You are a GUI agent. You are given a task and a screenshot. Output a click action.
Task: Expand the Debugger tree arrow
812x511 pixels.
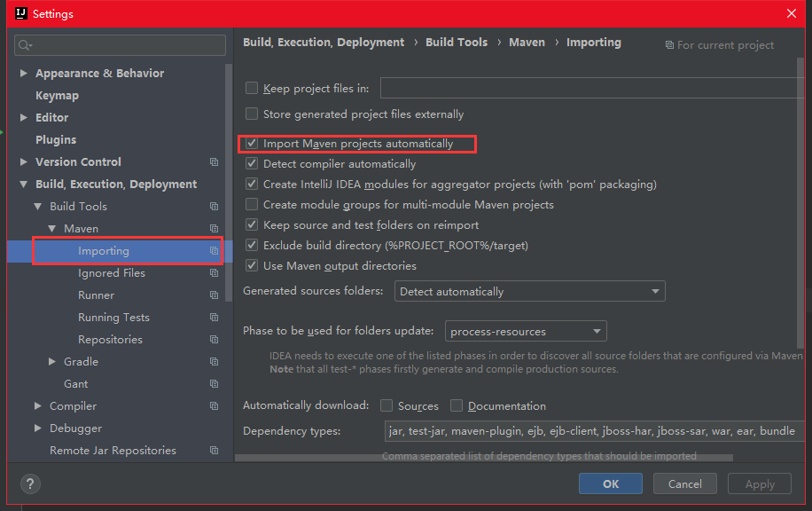tap(38, 428)
